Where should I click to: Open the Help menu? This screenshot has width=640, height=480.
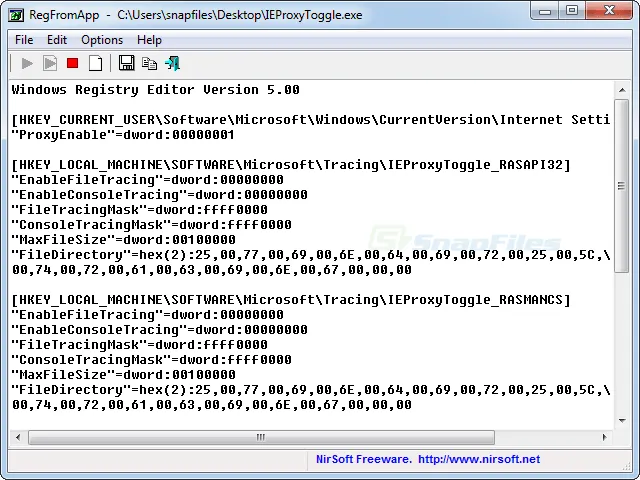(149, 40)
